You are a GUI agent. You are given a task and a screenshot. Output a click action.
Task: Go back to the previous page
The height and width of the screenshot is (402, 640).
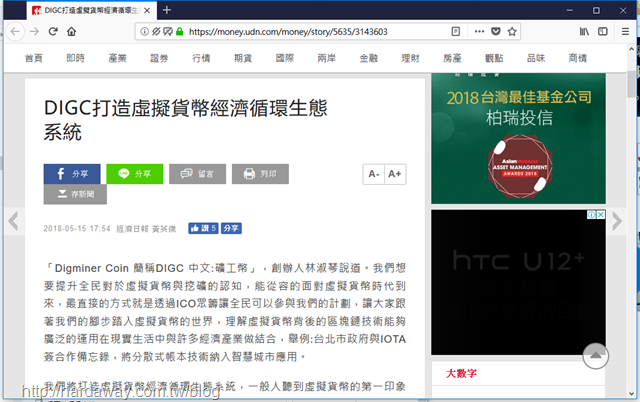tap(15, 31)
